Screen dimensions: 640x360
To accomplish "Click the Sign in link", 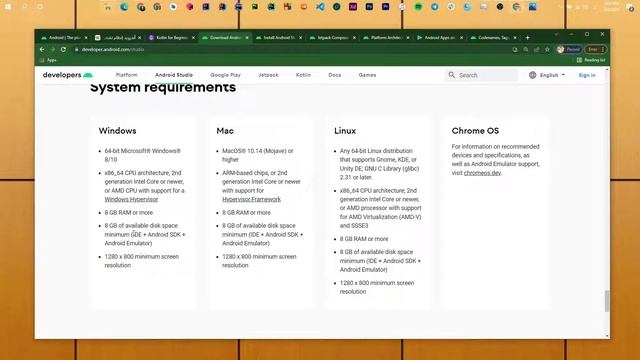I will 587,75.
